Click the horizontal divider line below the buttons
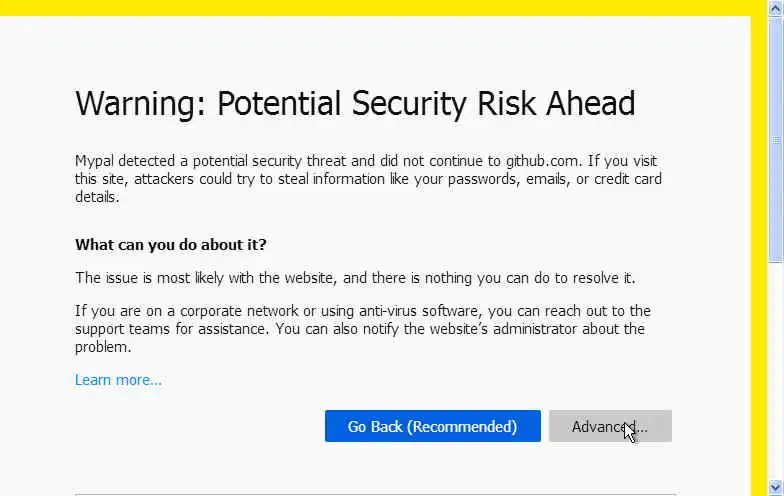The image size is (784, 496). 375,494
